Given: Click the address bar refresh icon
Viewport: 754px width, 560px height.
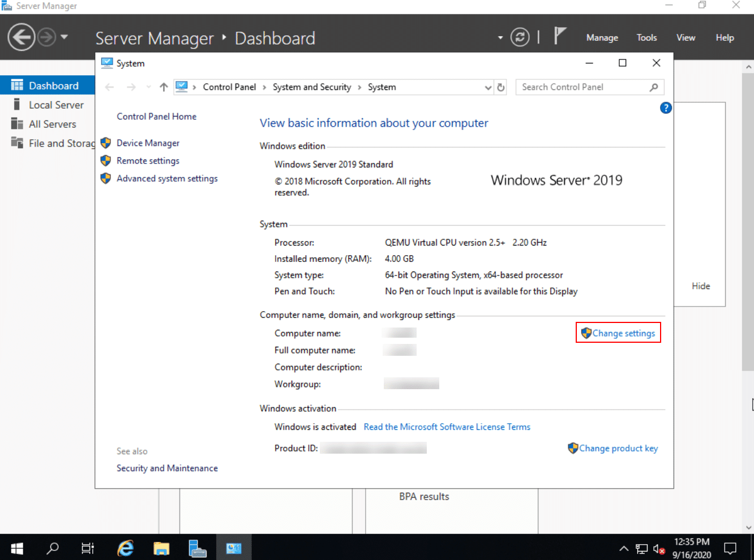Looking at the screenshot, I should (x=501, y=87).
